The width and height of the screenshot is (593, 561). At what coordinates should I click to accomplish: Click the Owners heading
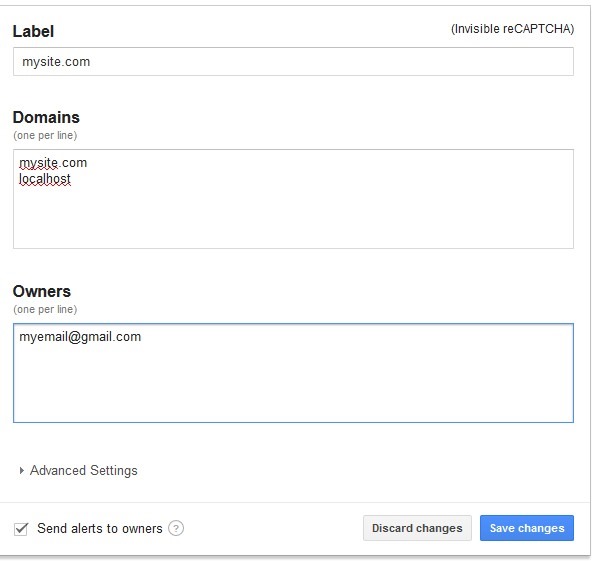42,291
